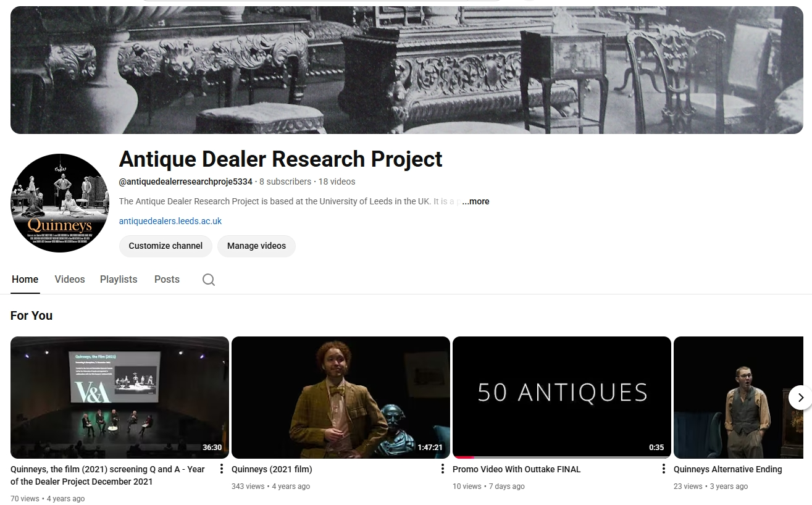Open the Videos tab

[x=70, y=280]
